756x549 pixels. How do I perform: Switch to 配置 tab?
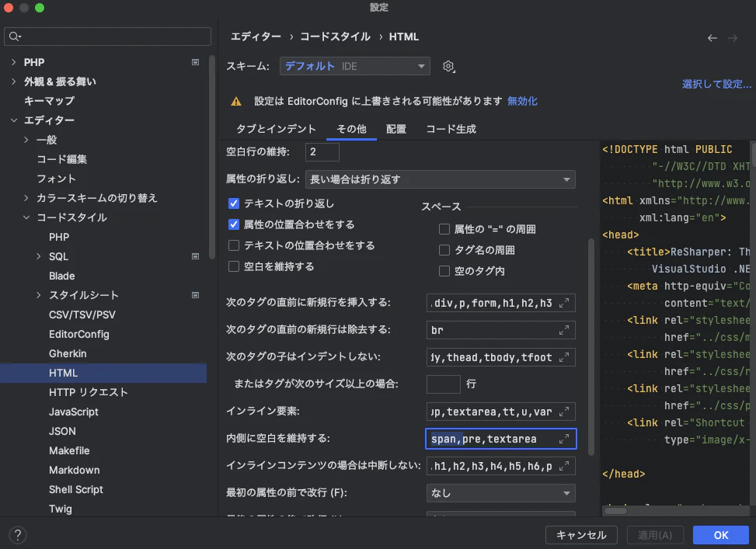click(x=395, y=129)
